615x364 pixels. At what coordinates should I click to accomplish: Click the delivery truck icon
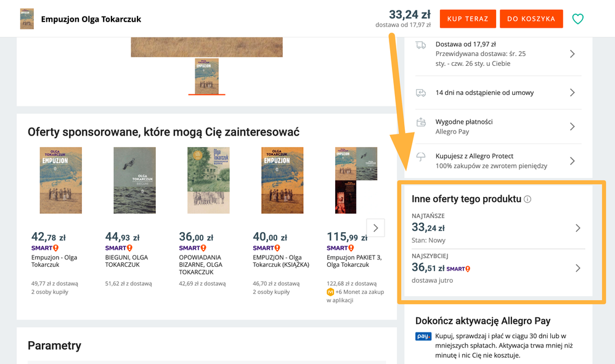tap(421, 45)
